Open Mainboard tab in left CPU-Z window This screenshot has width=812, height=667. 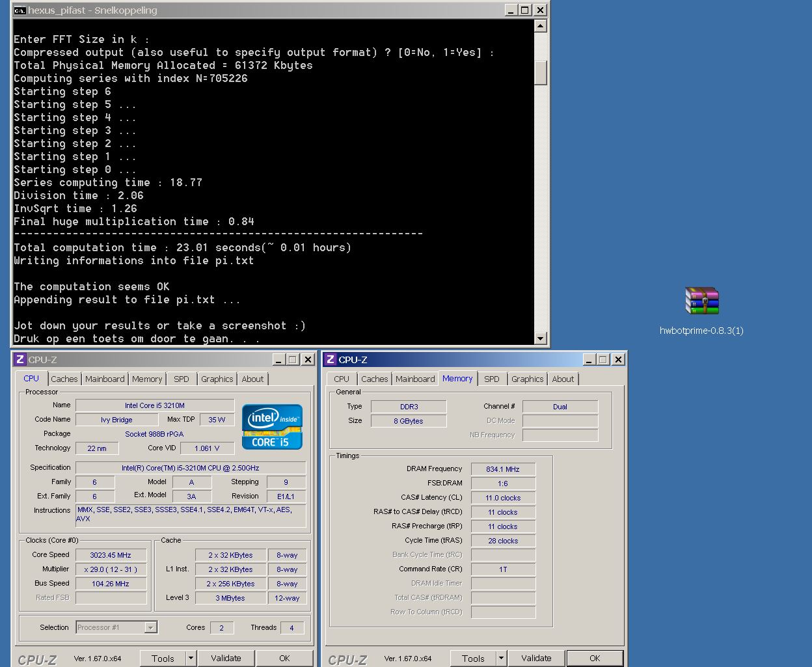pos(105,379)
